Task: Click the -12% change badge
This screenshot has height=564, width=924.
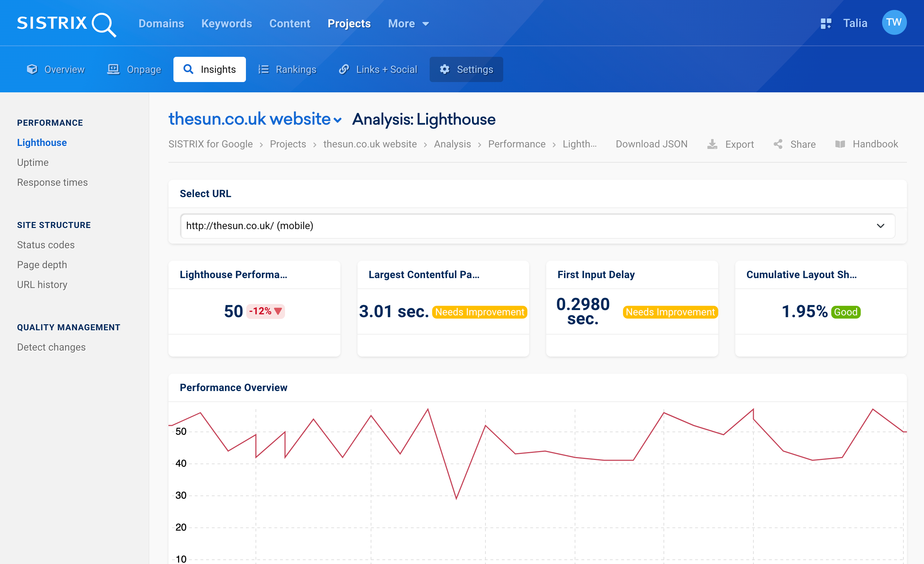Action: (265, 311)
